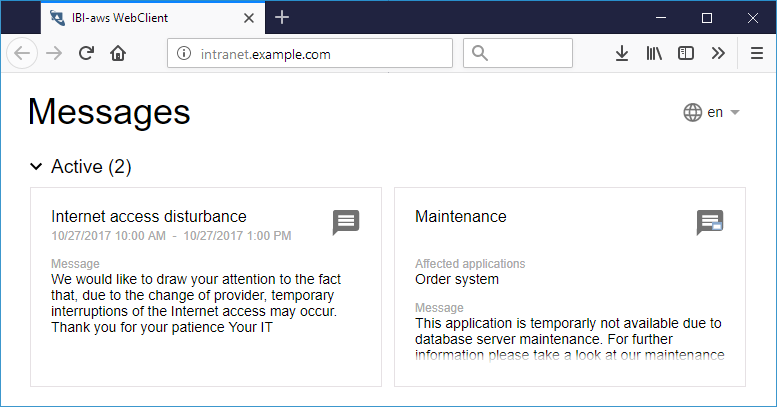
Task: Close the IBI-aws WebClient tab
Action: click(x=247, y=17)
